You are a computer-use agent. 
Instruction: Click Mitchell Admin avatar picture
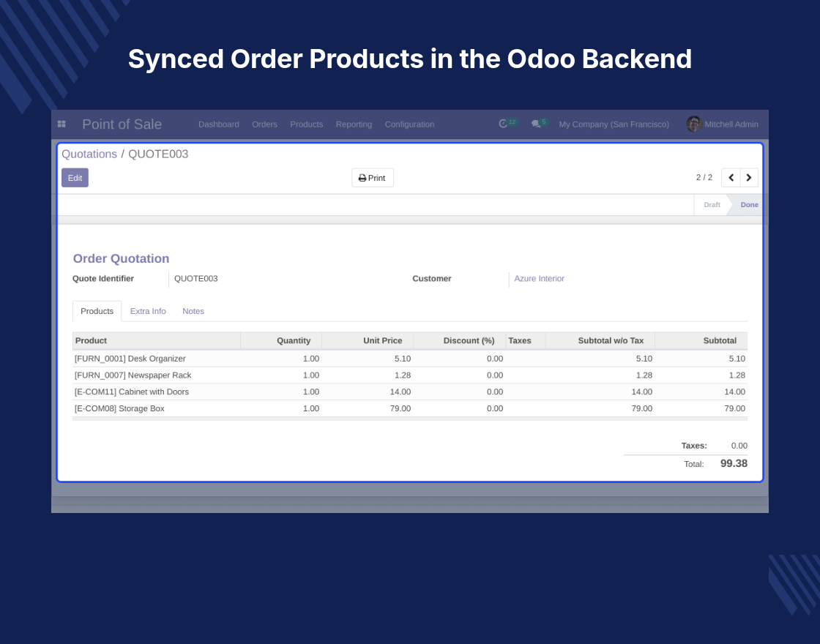coord(694,124)
